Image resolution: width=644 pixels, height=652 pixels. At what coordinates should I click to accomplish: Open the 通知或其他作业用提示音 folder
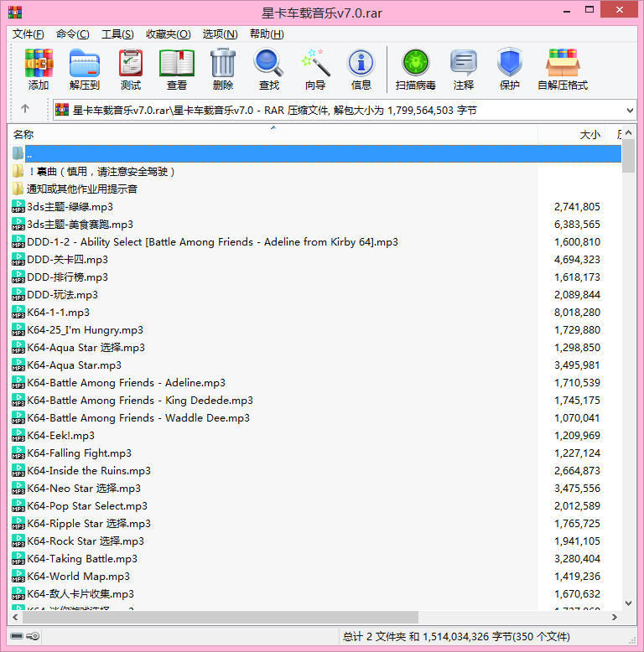(82, 189)
